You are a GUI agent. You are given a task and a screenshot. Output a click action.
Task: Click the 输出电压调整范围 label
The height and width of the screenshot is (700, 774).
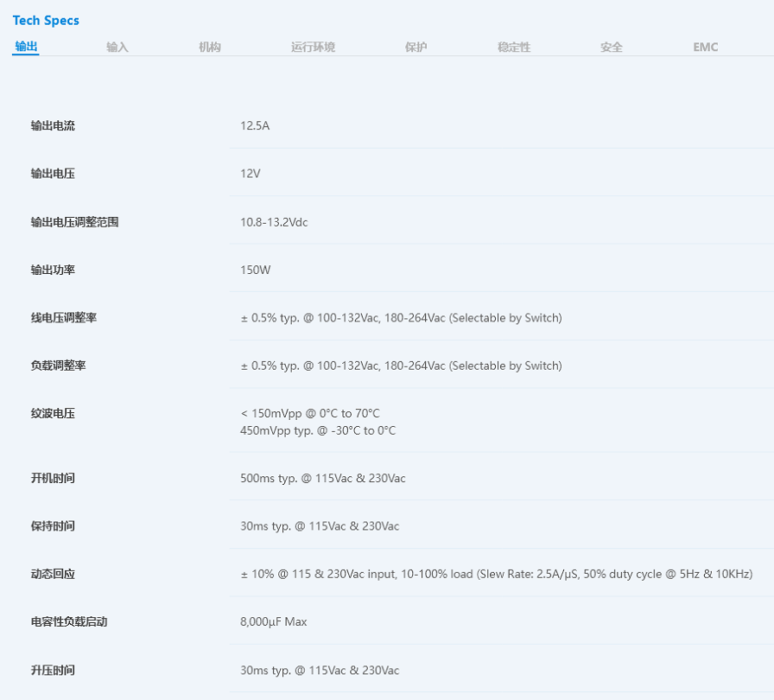coord(74,221)
